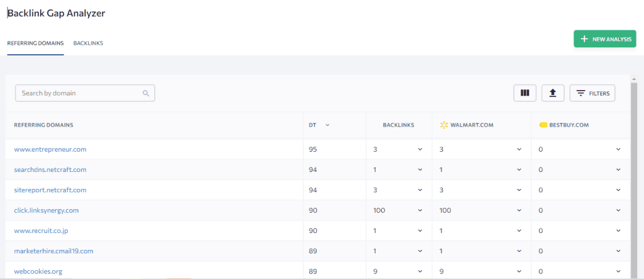Expand Backlinks chevron for sitereport.netcraft.com row
Viewport: 644px width, 279px height.
coord(419,190)
